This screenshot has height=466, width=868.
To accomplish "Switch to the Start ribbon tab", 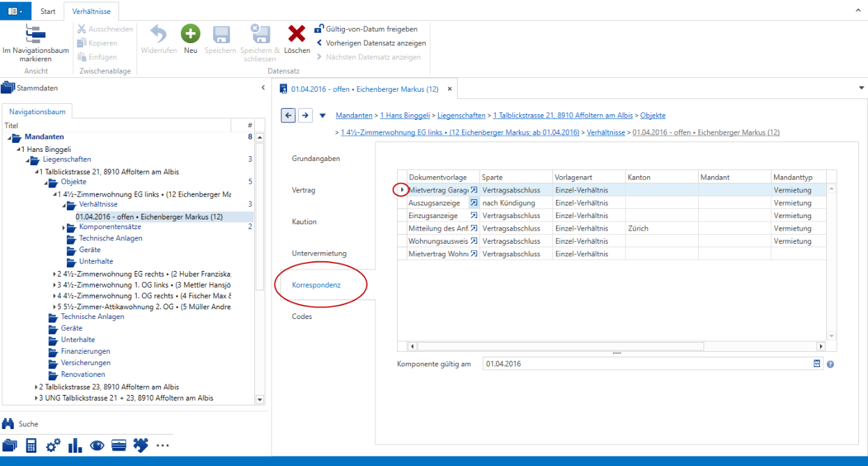I will pyautogui.click(x=48, y=12).
